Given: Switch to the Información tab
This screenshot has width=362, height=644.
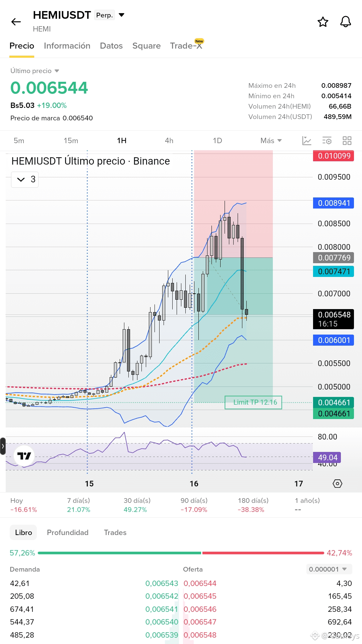Looking at the screenshot, I should tap(67, 46).
